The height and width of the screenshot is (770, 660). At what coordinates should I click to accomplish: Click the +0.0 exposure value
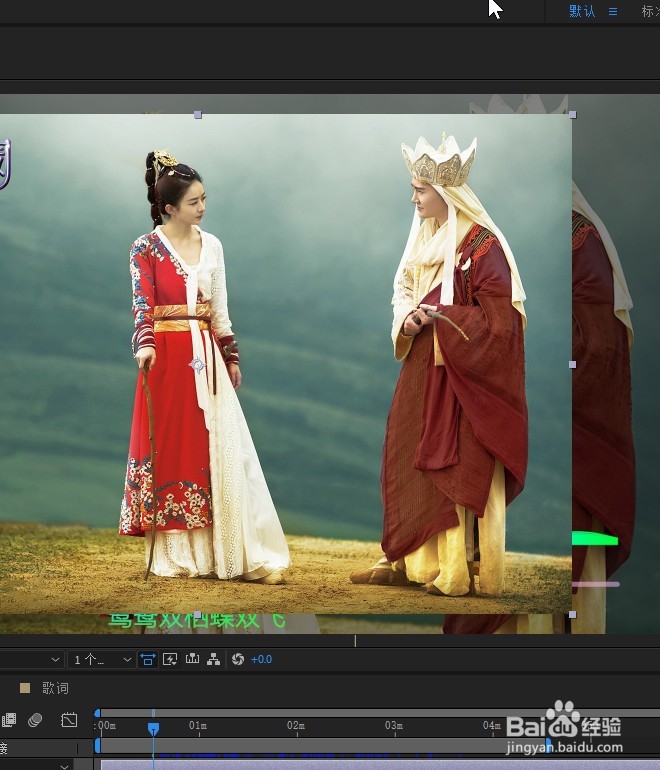pyautogui.click(x=261, y=660)
